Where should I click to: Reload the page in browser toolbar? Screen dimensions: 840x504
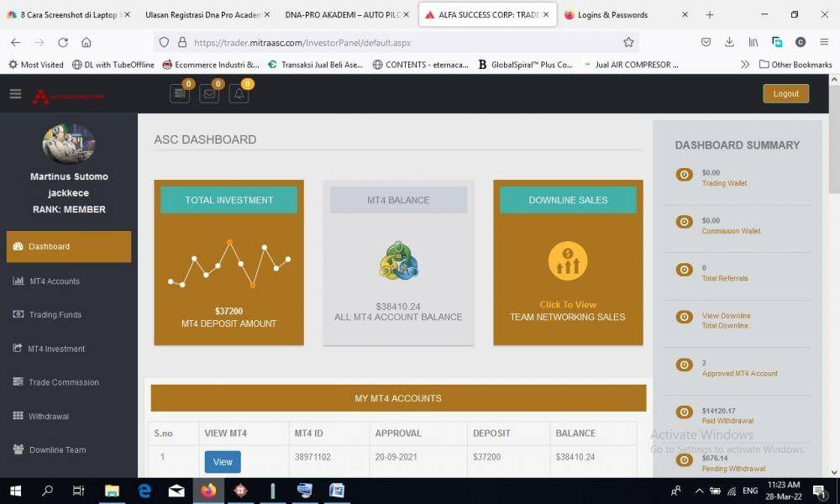click(x=63, y=42)
